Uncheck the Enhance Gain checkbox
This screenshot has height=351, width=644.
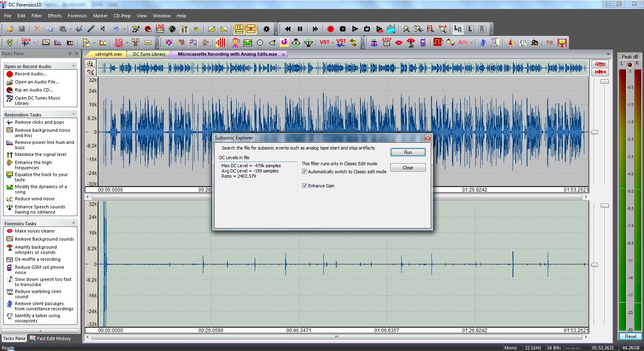(304, 186)
